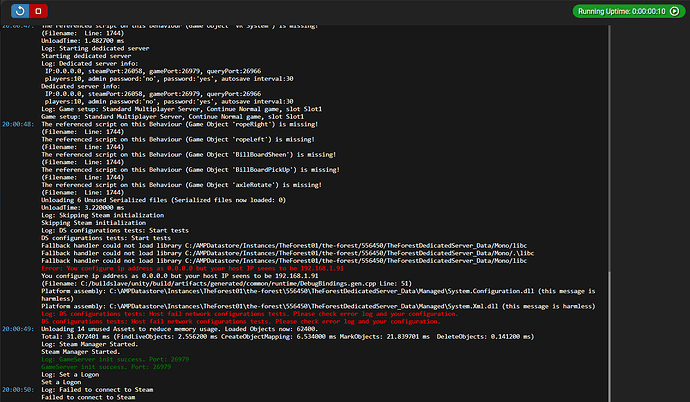Click the green Running Uptime status pill
This screenshot has height=402, width=690.
pyautogui.click(x=629, y=11)
